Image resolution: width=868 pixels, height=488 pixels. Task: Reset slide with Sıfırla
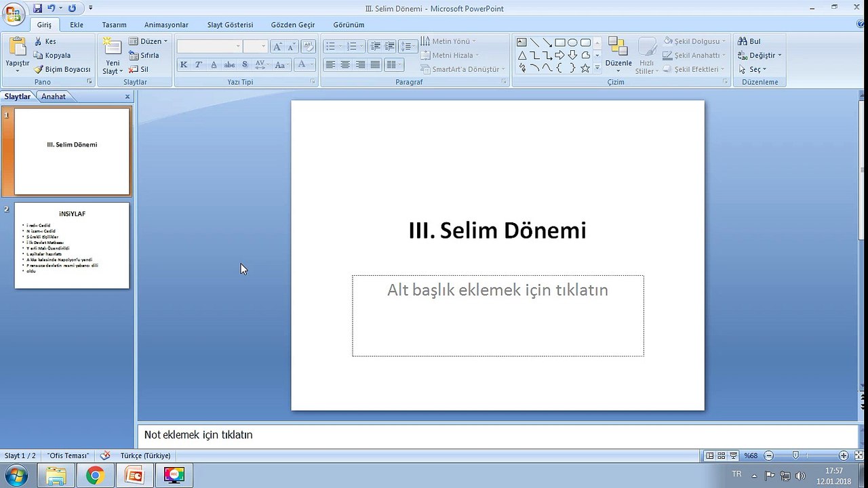click(144, 56)
